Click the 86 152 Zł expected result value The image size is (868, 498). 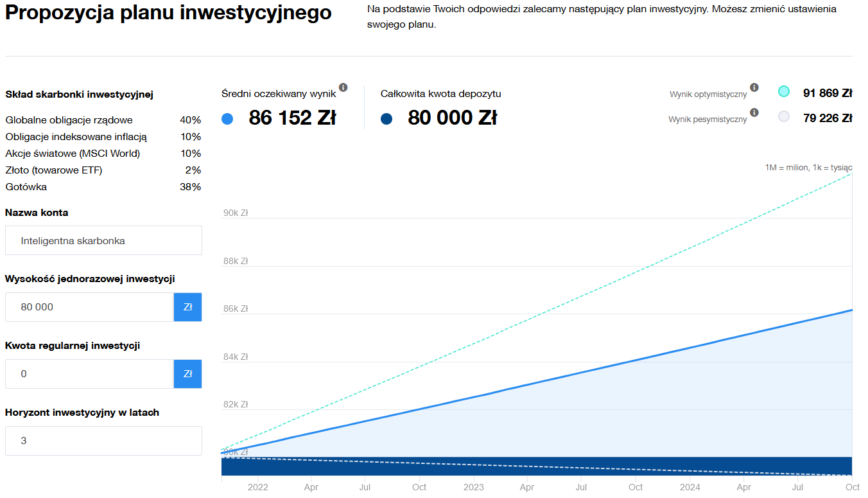292,118
